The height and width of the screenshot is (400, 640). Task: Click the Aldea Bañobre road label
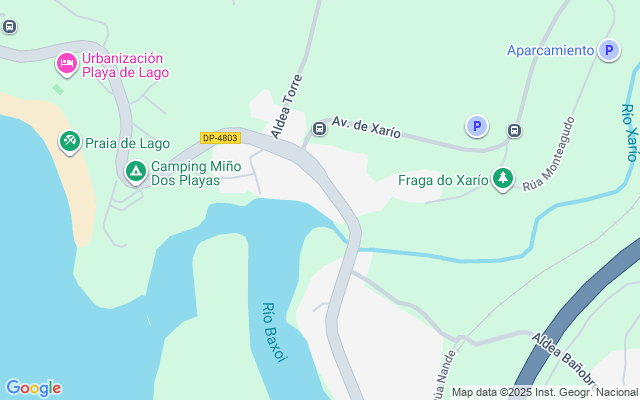click(x=566, y=359)
